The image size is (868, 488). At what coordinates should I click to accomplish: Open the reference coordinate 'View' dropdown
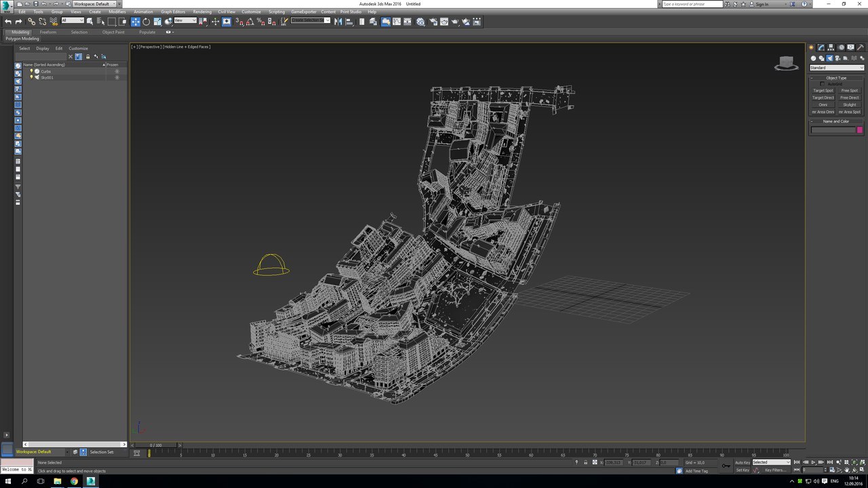click(185, 20)
